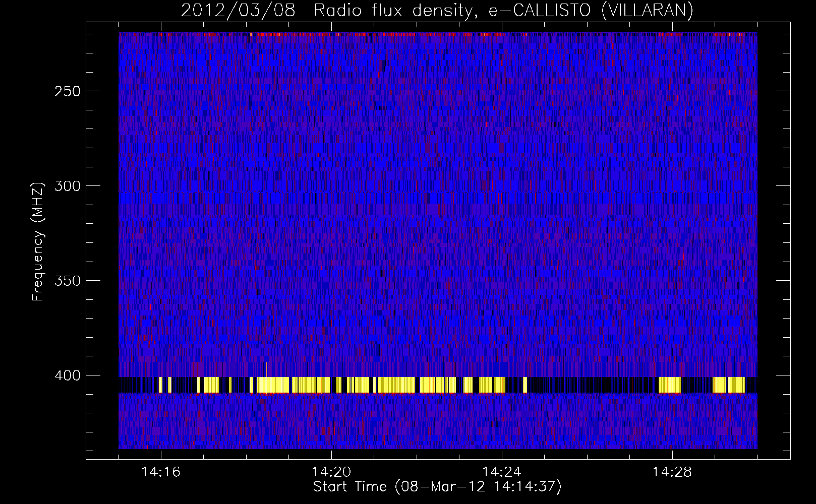816x504 pixels.
Task: Click the '14:16' time tick label
Action: [x=161, y=472]
